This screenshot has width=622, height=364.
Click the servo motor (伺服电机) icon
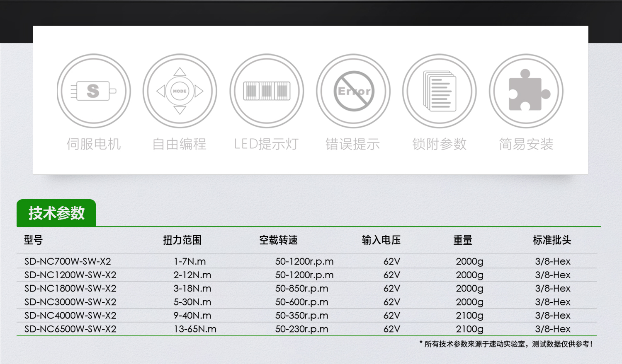click(x=94, y=91)
